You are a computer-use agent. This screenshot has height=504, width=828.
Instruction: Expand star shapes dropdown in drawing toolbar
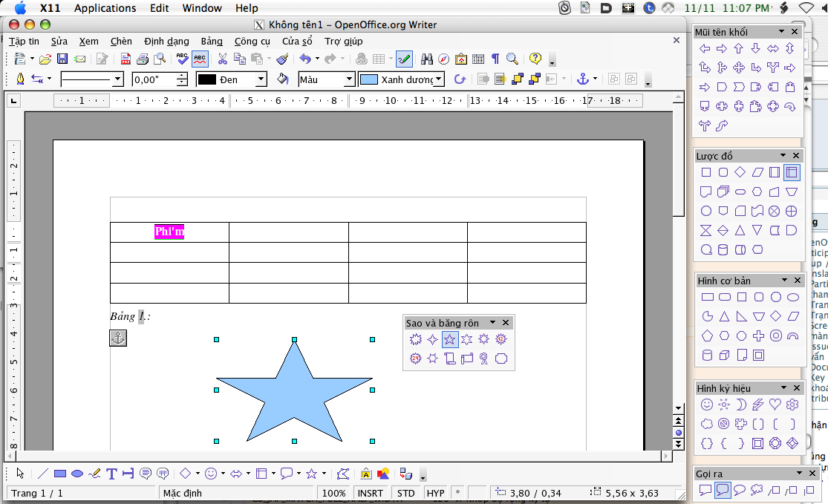324,474
